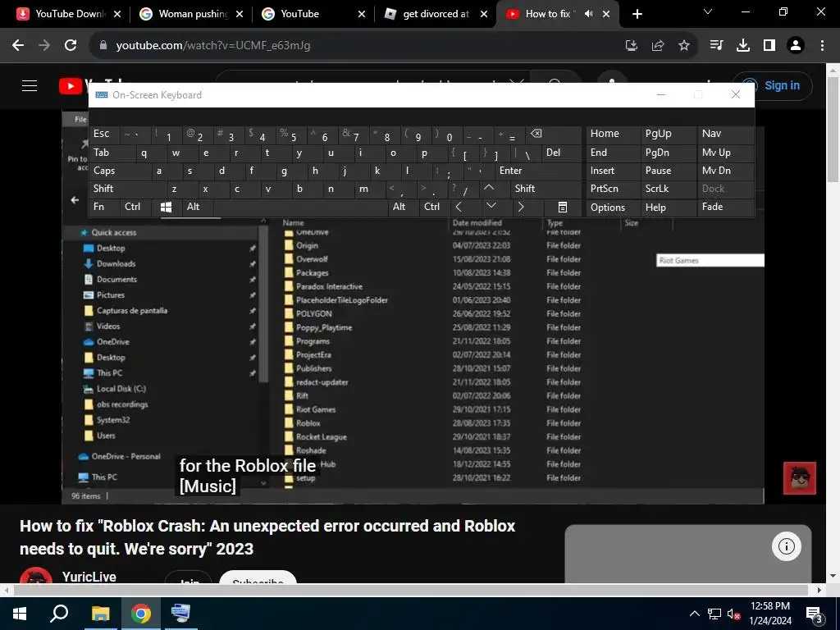Toggle left Shift key on-screen

pyautogui.click(x=127, y=189)
